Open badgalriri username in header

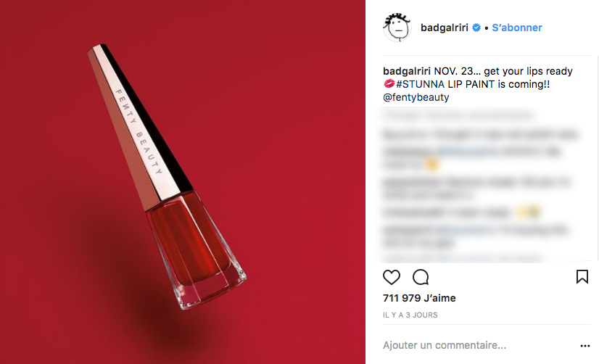point(445,28)
